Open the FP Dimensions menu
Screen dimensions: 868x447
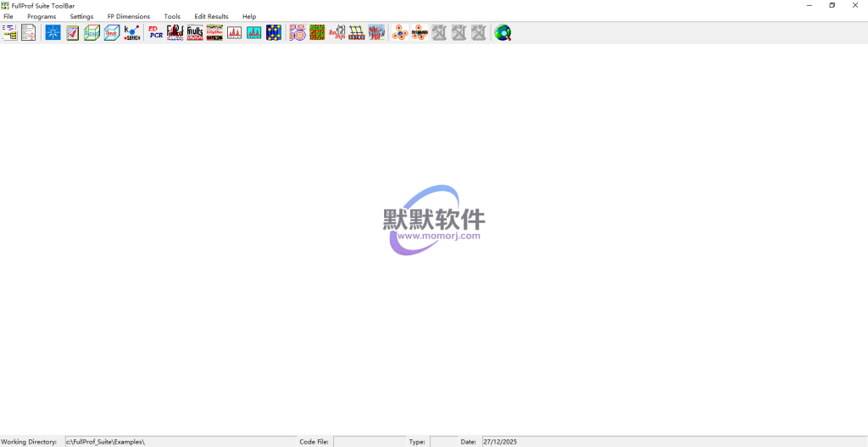coord(129,16)
